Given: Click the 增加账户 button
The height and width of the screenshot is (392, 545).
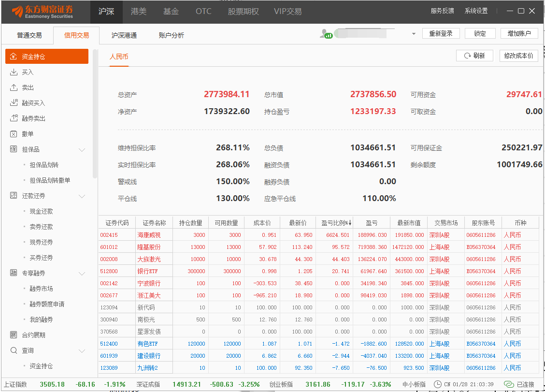Looking at the screenshot, I should click(x=519, y=33).
